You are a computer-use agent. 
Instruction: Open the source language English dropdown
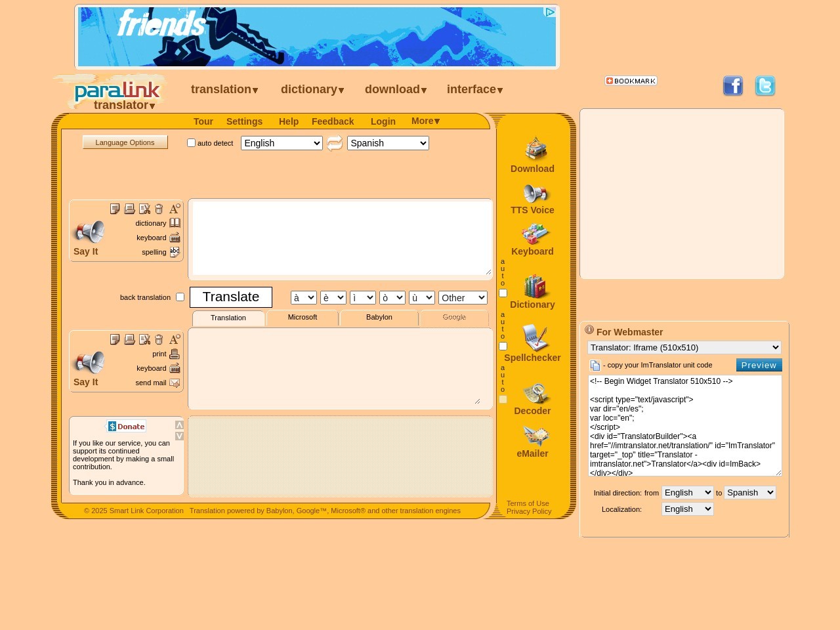click(x=282, y=143)
